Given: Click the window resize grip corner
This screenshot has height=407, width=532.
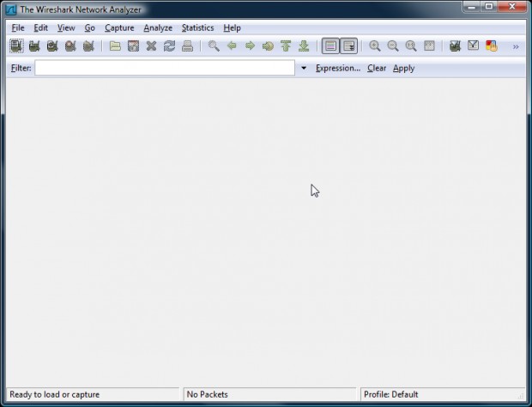Looking at the screenshot, I should (x=521, y=396).
